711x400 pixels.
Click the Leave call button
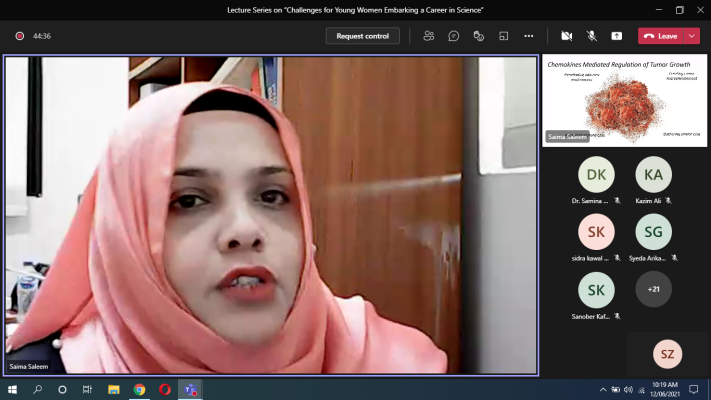coord(660,36)
